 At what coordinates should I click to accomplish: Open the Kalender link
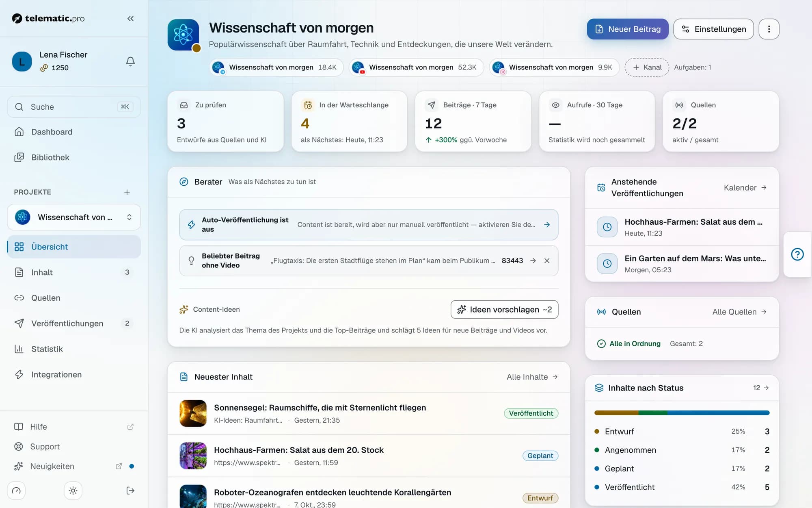[745, 188]
